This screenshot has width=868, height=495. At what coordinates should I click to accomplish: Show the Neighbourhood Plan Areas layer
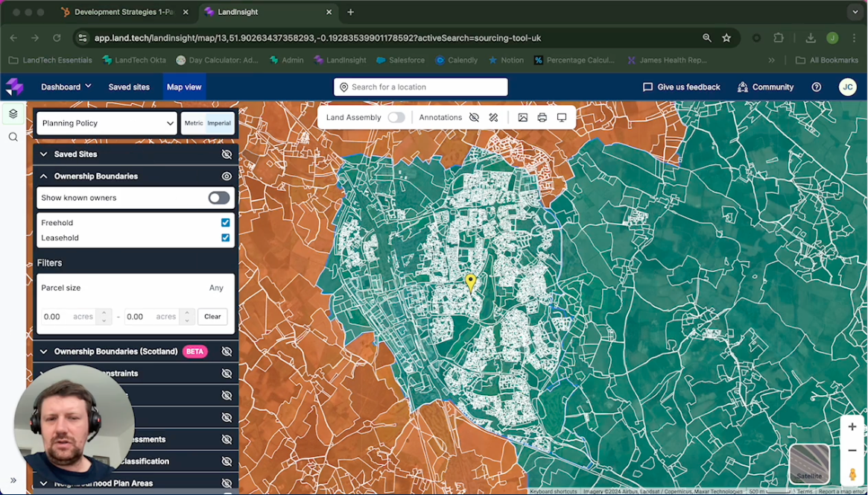pyautogui.click(x=226, y=483)
